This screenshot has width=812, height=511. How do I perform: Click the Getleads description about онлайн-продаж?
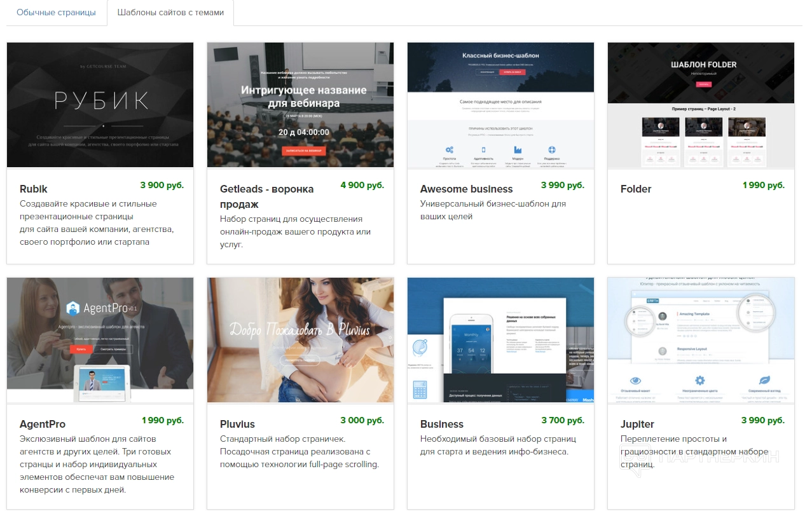295,231
